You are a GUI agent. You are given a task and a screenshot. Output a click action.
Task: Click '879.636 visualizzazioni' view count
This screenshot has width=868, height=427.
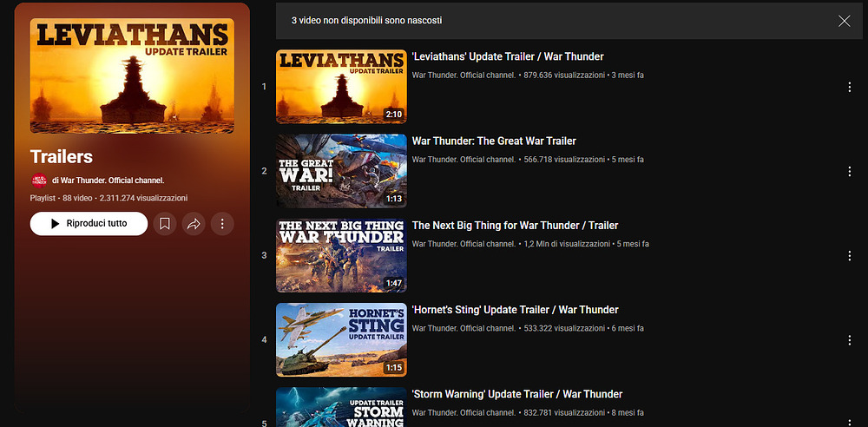[564, 75]
